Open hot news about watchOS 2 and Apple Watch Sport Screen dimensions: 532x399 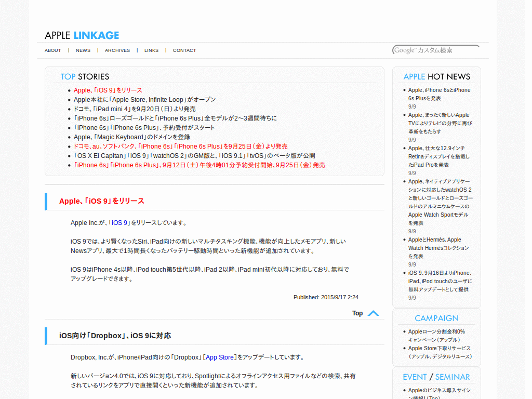(x=441, y=202)
